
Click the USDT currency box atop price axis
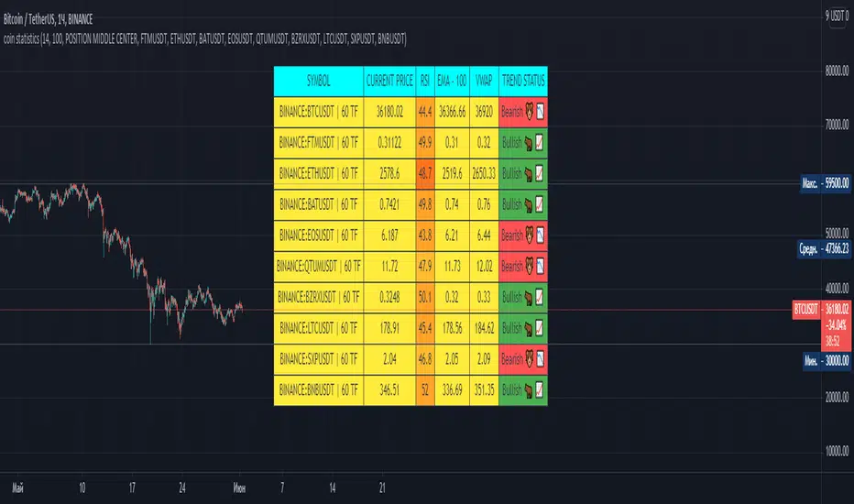(837, 16)
